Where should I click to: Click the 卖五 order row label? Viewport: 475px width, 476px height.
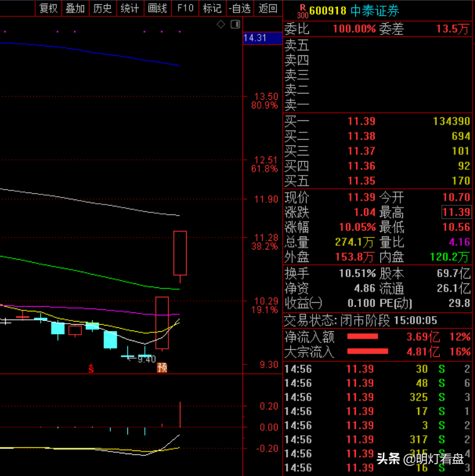tap(297, 45)
